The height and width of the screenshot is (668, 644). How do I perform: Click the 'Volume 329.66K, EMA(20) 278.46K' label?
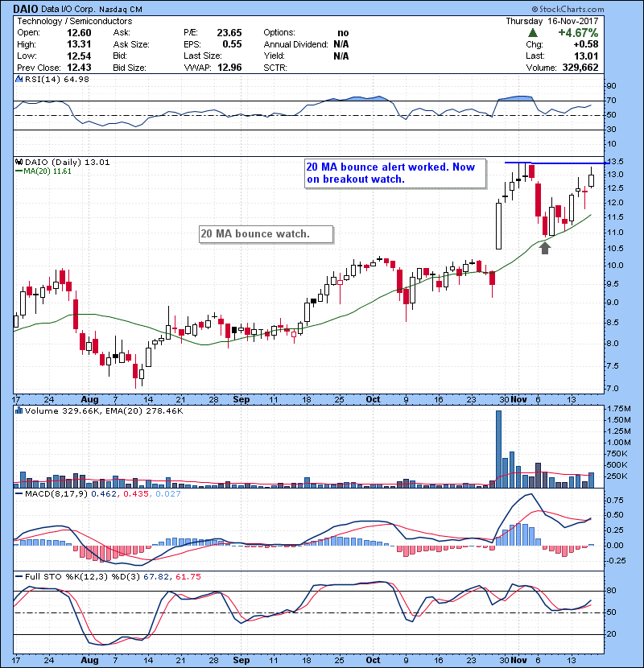104,410
